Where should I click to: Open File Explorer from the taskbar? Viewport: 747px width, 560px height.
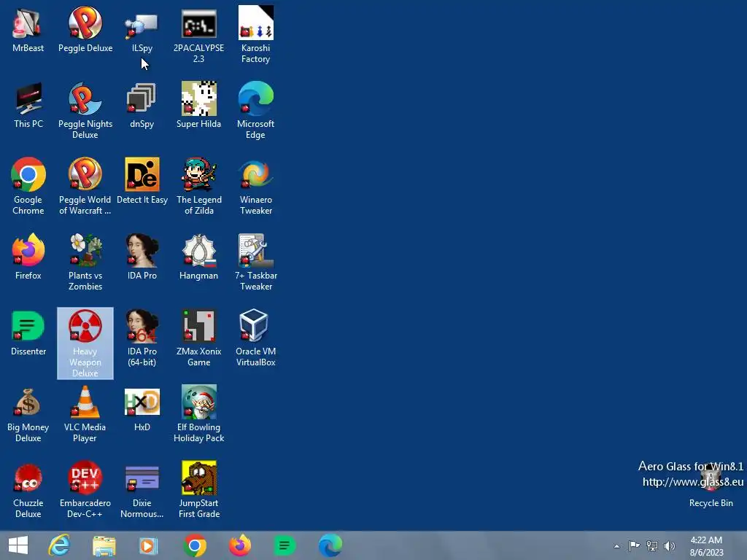[x=104, y=545]
